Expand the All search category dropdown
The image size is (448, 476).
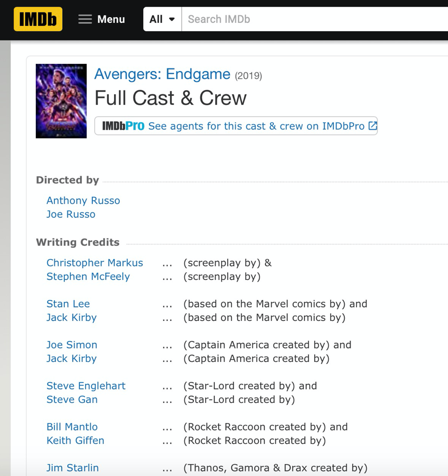pyautogui.click(x=162, y=19)
